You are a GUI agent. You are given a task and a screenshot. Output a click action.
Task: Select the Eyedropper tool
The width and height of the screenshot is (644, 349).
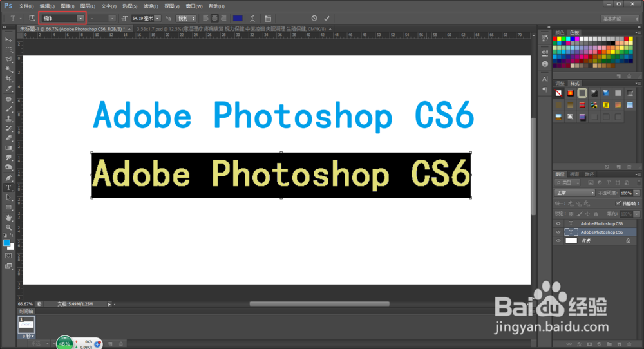tap(8, 89)
